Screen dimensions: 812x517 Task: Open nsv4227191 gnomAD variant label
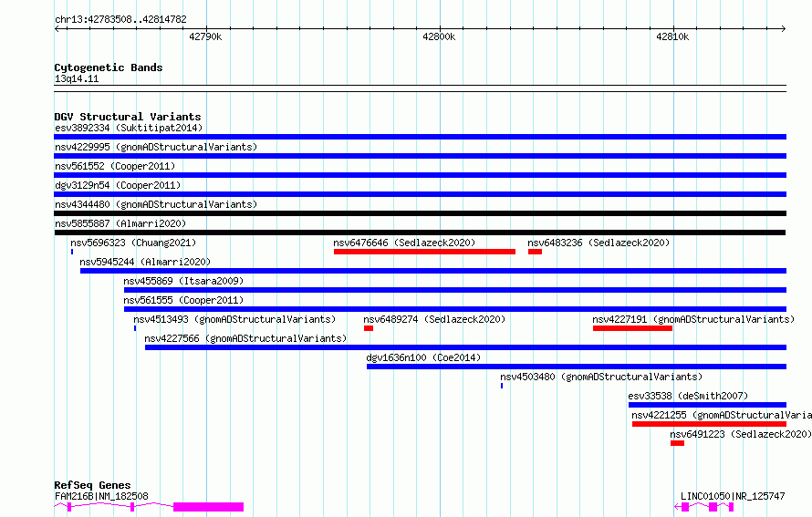[693, 319]
